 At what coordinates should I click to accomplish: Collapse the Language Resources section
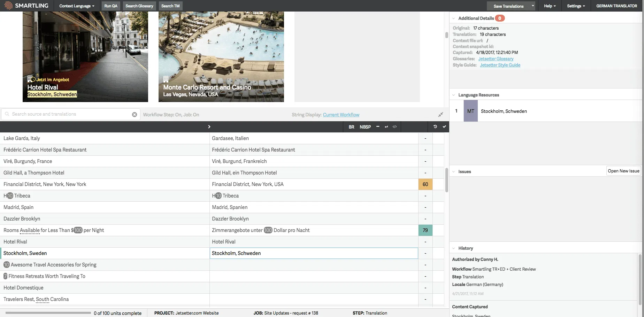click(x=454, y=95)
